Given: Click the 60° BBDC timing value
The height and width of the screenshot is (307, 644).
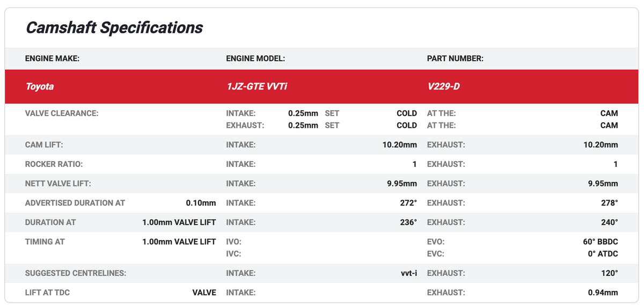Looking at the screenshot, I should point(600,242).
